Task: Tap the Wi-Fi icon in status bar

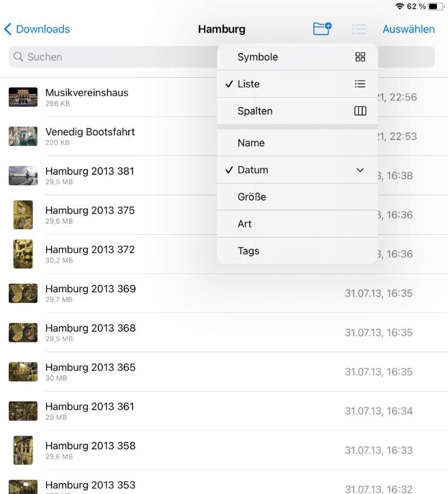Action: pyautogui.click(x=399, y=6)
